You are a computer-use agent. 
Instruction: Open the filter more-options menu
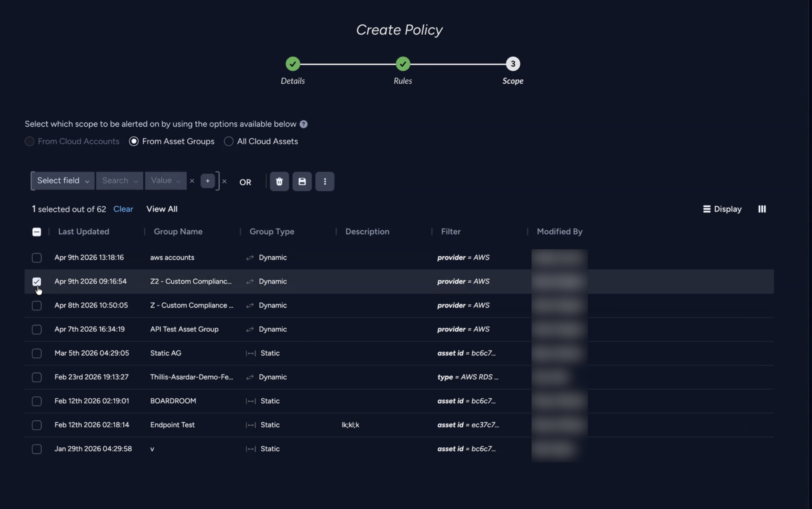(x=325, y=181)
